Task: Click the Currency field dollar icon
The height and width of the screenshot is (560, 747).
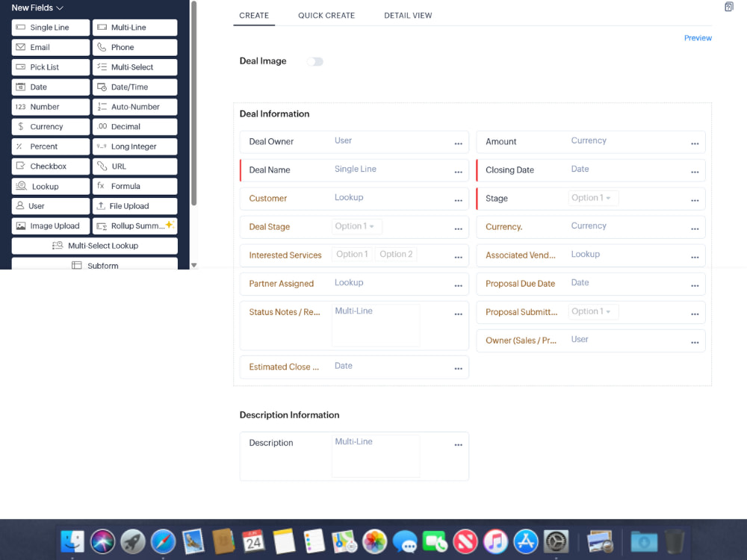Action: click(x=20, y=127)
